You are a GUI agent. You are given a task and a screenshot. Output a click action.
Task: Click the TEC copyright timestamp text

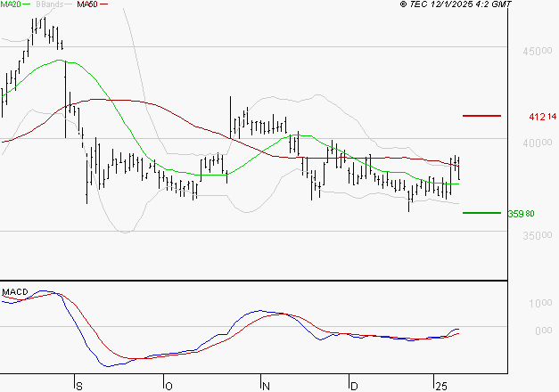pyautogui.click(x=456, y=4)
